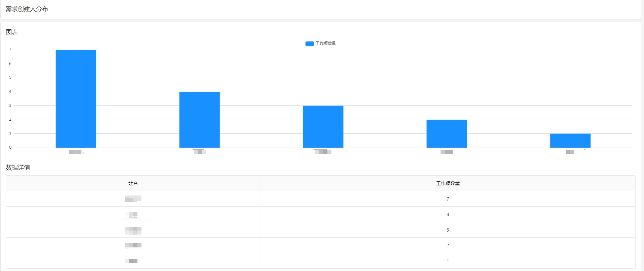Select the bar with value 4
This screenshot has width=644, height=271.
point(199,120)
